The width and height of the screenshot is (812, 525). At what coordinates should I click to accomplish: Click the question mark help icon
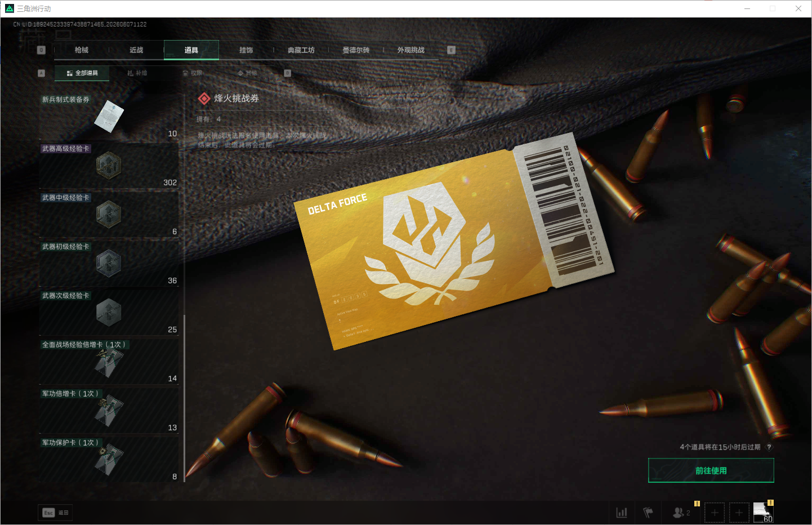click(x=769, y=447)
